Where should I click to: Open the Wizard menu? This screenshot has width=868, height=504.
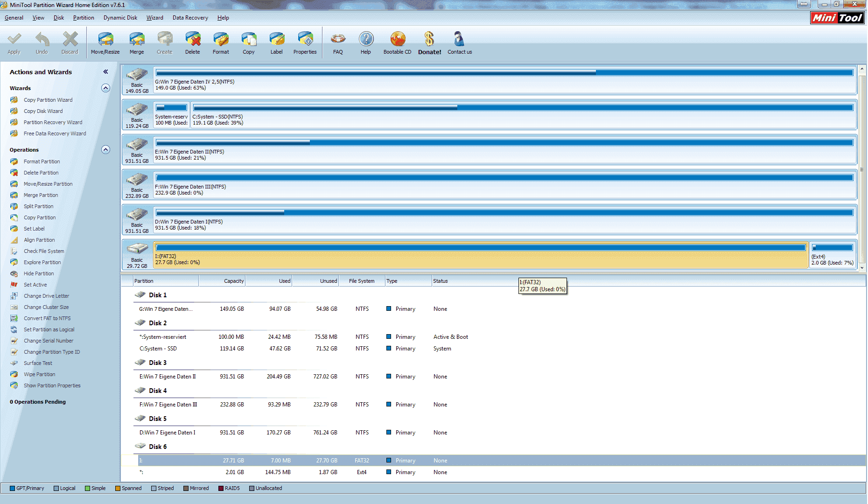pyautogui.click(x=155, y=18)
